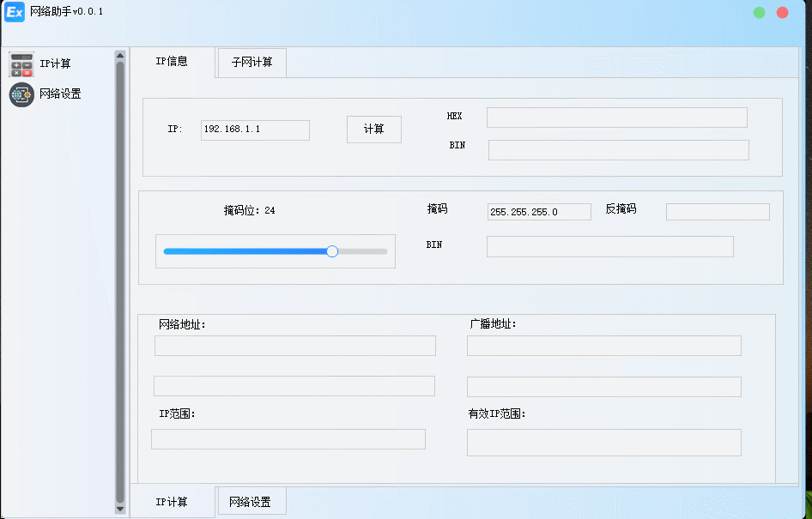The height and width of the screenshot is (519, 812).
Task: Click the 反掩码 text field
Action: [x=718, y=212]
